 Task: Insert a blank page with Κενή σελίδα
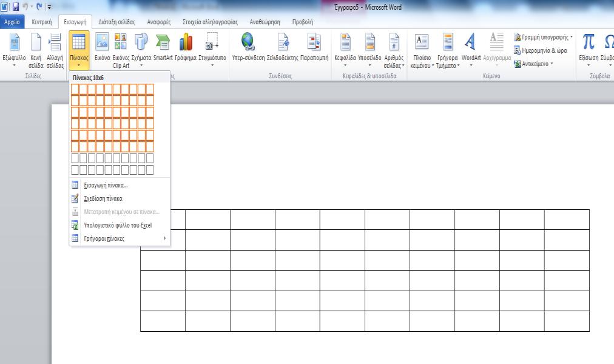(x=36, y=50)
